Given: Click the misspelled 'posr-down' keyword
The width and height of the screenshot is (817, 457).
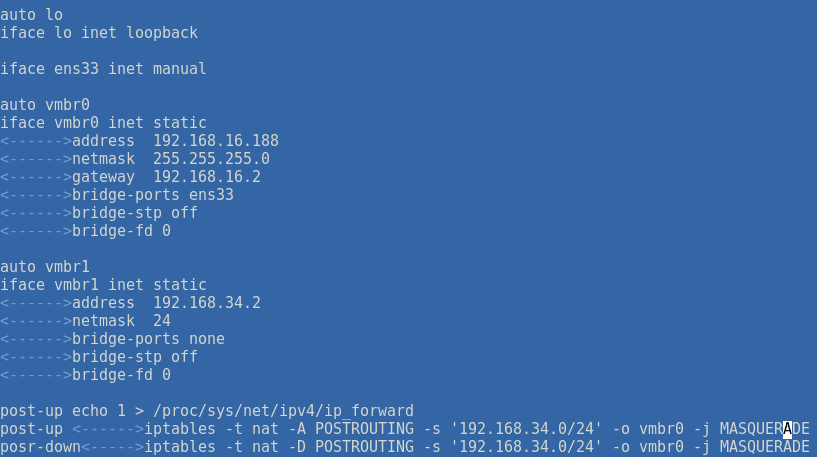Looking at the screenshot, I should 40,446.
